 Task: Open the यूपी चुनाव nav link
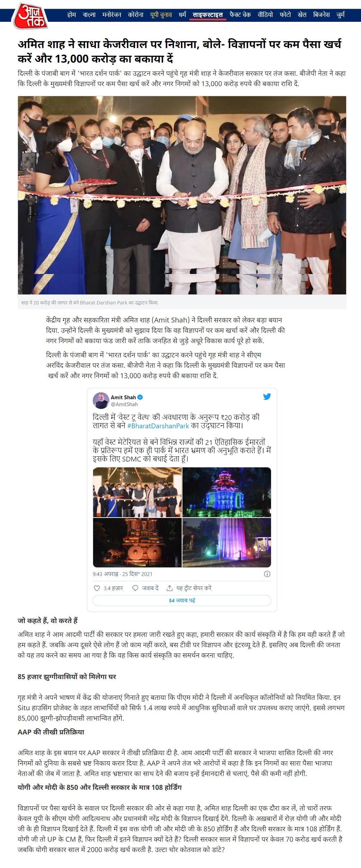(x=161, y=15)
